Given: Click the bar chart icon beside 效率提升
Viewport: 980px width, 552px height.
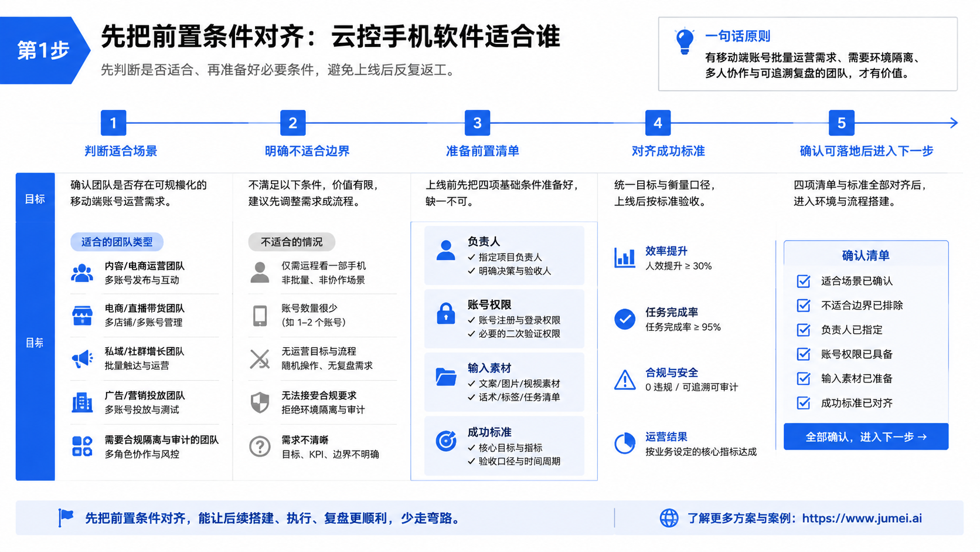Looking at the screenshot, I should (625, 258).
